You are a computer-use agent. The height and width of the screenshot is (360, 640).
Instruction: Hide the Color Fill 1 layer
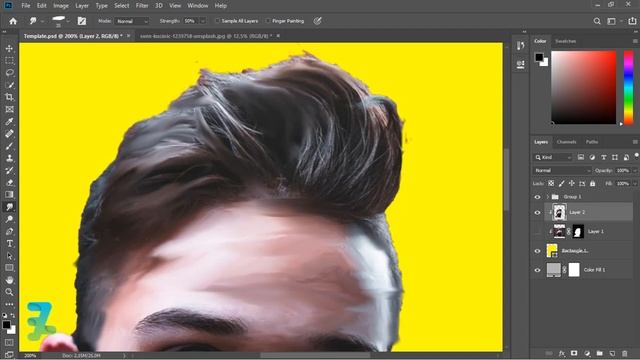(x=537, y=270)
